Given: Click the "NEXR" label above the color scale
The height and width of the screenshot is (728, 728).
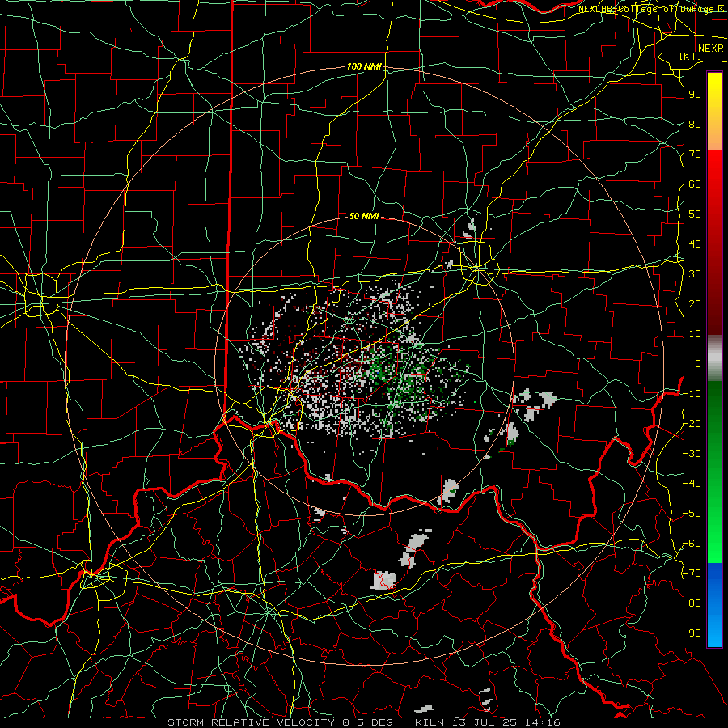Looking at the screenshot, I should tap(710, 49).
